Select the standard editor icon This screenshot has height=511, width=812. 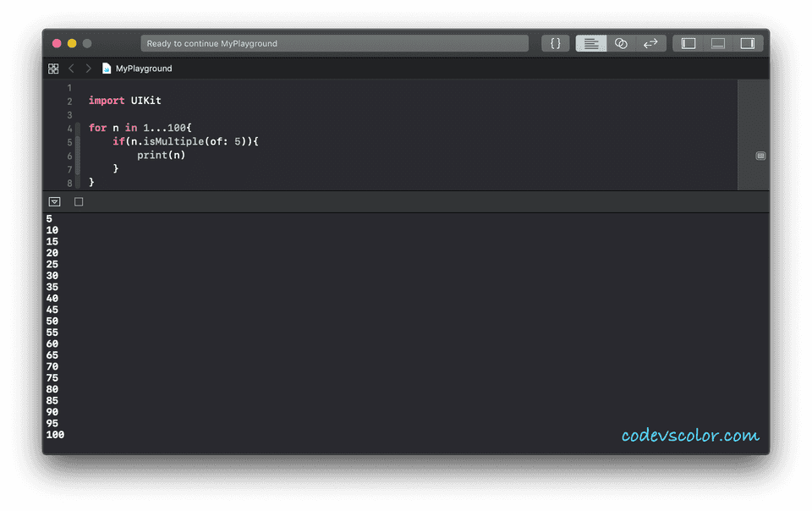click(591, 43)
